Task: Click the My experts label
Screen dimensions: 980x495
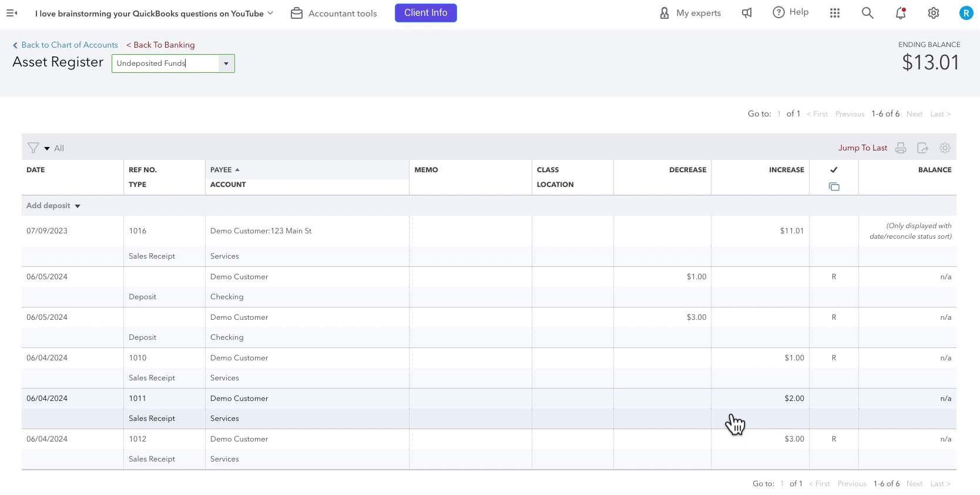Action: click(699, 13)
